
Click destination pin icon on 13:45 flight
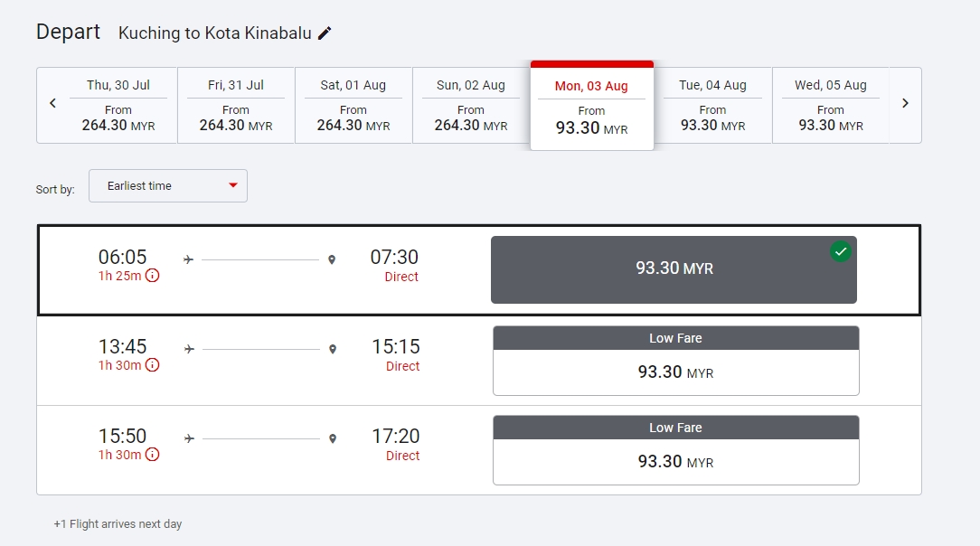[333, 349]
